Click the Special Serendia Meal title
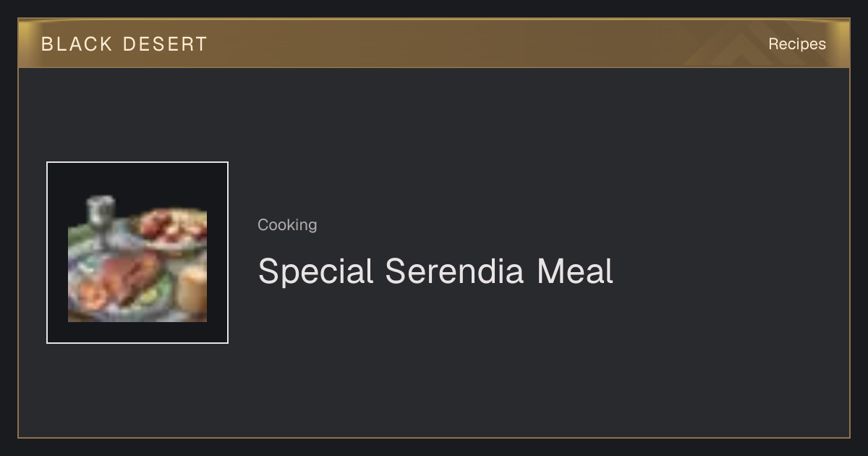868x456 pixels. 435,271
